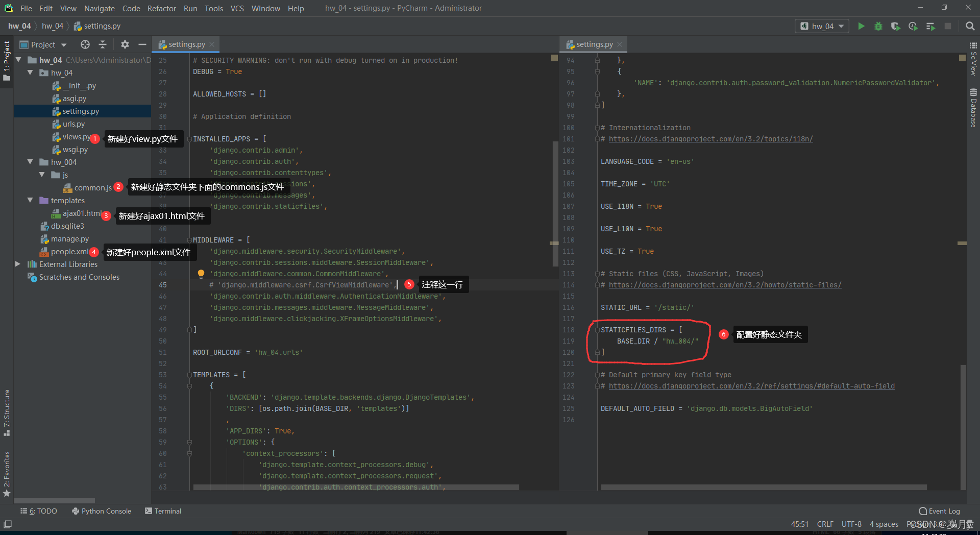
Task: Collapse the templates folder
Action: coord(30,200)
